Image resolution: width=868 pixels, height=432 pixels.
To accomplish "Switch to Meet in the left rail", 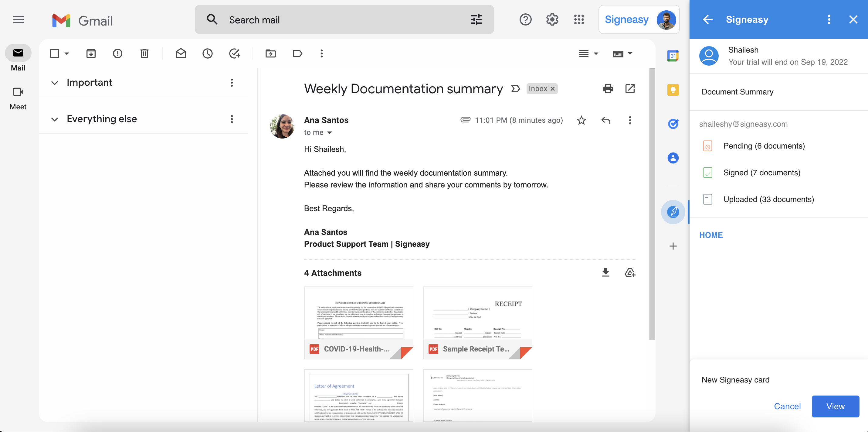I will (18, 98).
